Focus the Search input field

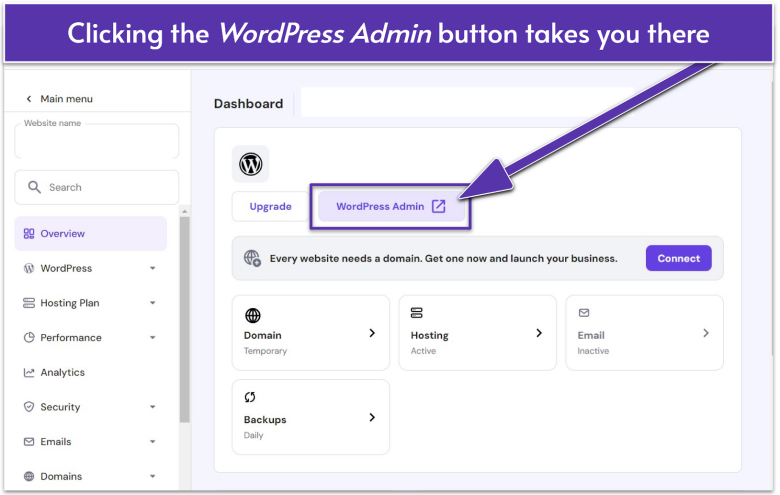(97, 187)
